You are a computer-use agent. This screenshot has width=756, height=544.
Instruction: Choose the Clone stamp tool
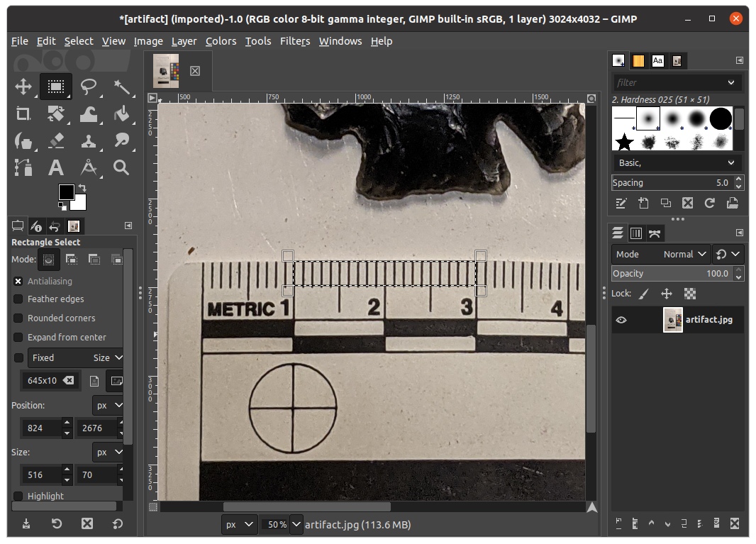(x=89, y=141)
